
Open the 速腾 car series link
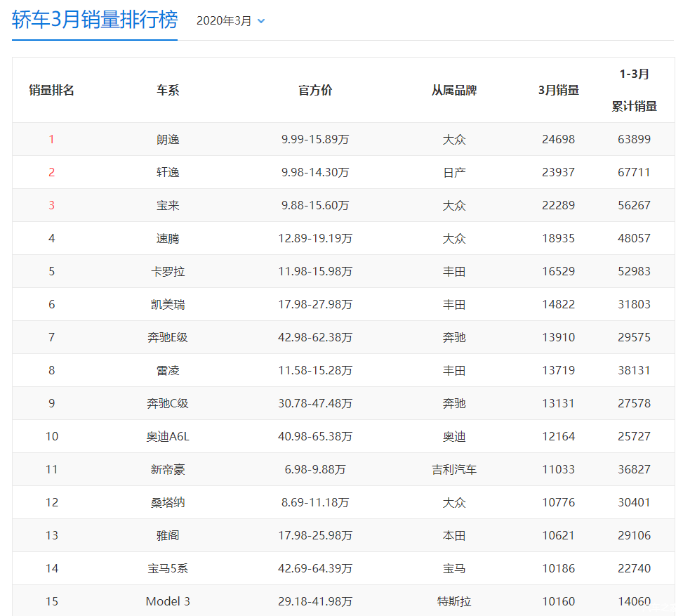point(168,239)
